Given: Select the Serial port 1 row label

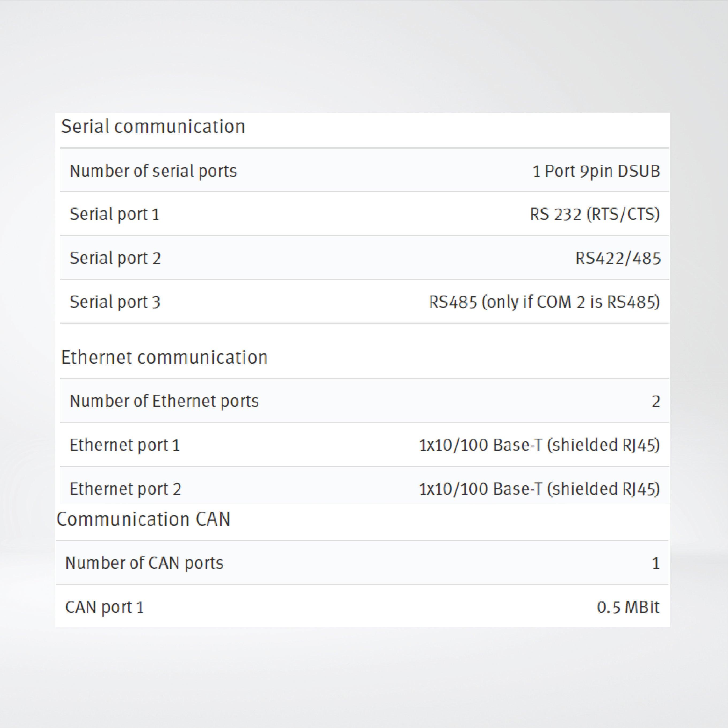Looking at the screenshot, I should [x=114, y=214].
